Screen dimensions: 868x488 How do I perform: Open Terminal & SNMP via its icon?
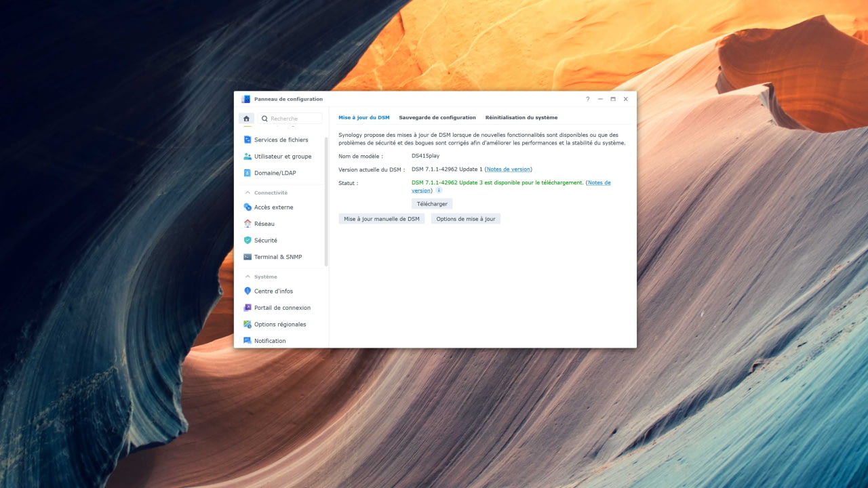248,257
